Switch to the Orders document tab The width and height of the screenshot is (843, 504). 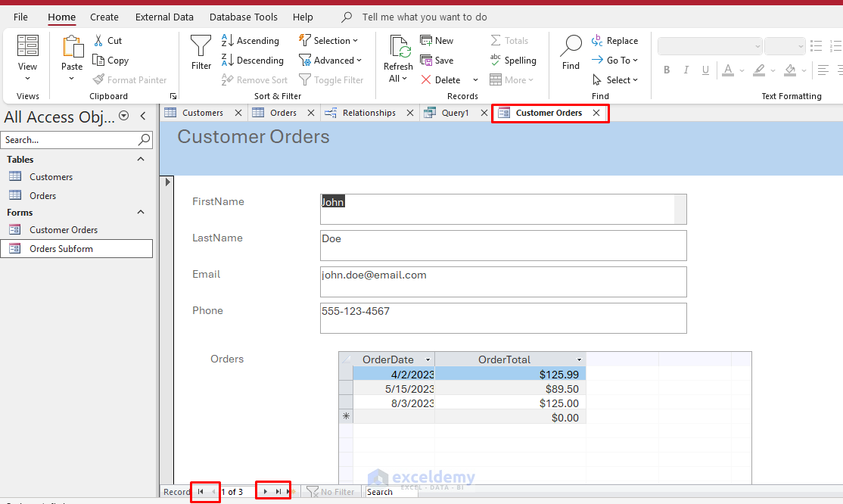[x=283, y=113]
